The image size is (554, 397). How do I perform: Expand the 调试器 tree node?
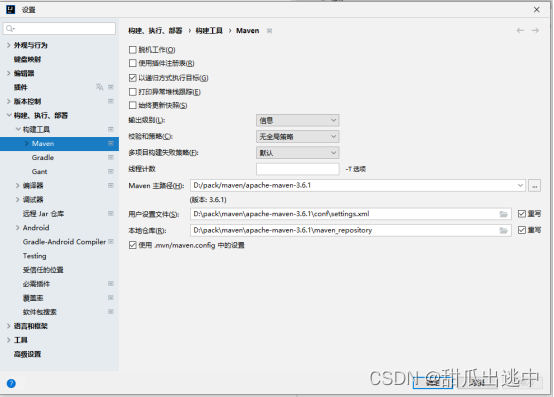18,200
